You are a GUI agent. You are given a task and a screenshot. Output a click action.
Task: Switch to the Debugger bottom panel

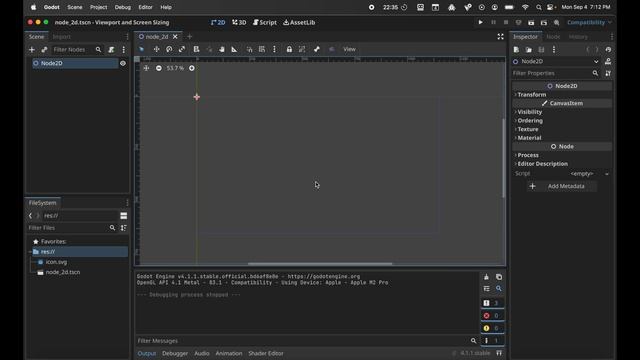(x=175, y=353)
